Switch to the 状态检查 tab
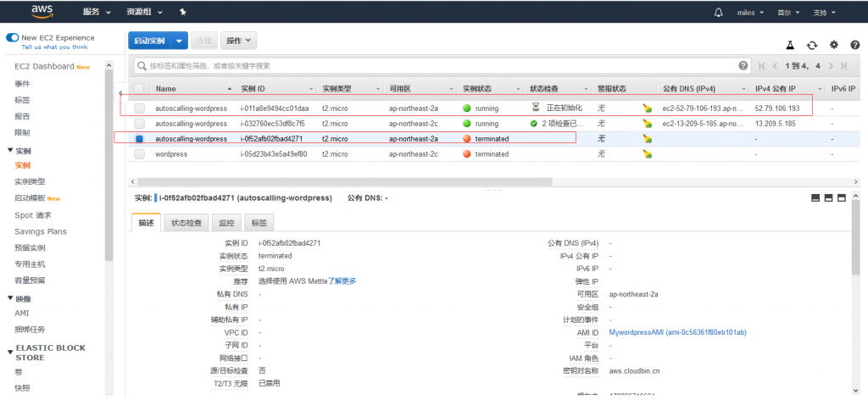This screenshot has height=400, width=868. [186, 224]
